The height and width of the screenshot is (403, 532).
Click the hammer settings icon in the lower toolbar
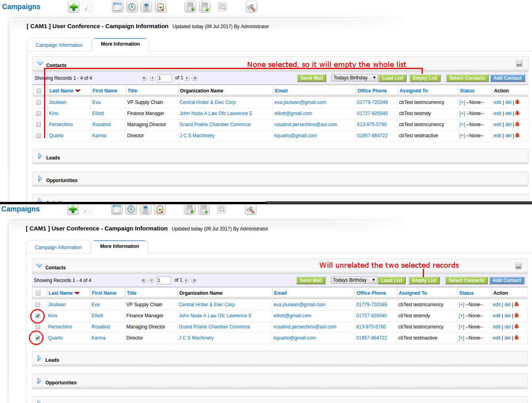point(251,209)
